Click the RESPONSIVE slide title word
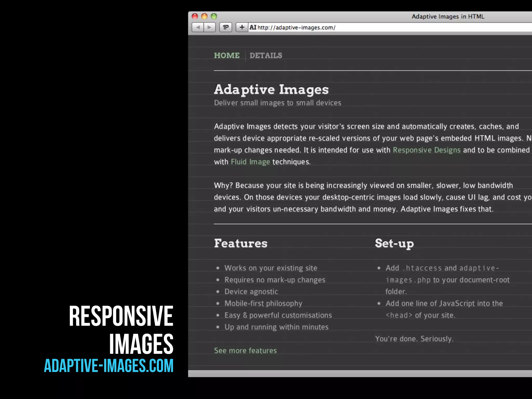Image resolution: width=532 pixels, height=399 pixels. pyautogui.click(x=121, y=316)
